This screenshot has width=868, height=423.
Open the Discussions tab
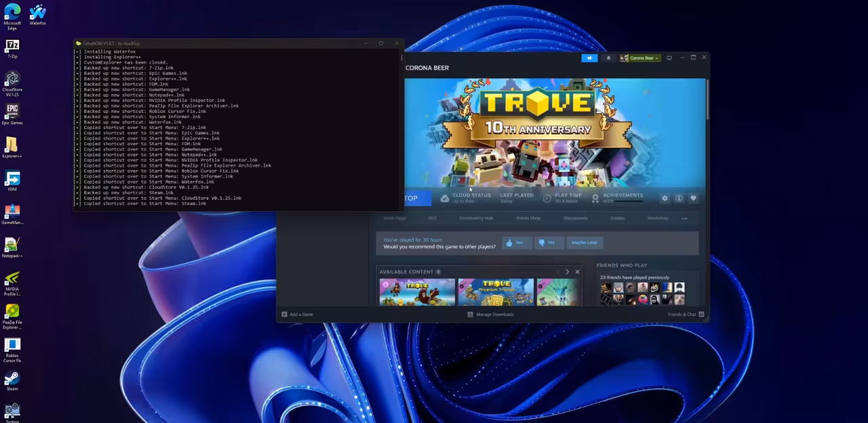pyautogui.click(x=576, y=218)
